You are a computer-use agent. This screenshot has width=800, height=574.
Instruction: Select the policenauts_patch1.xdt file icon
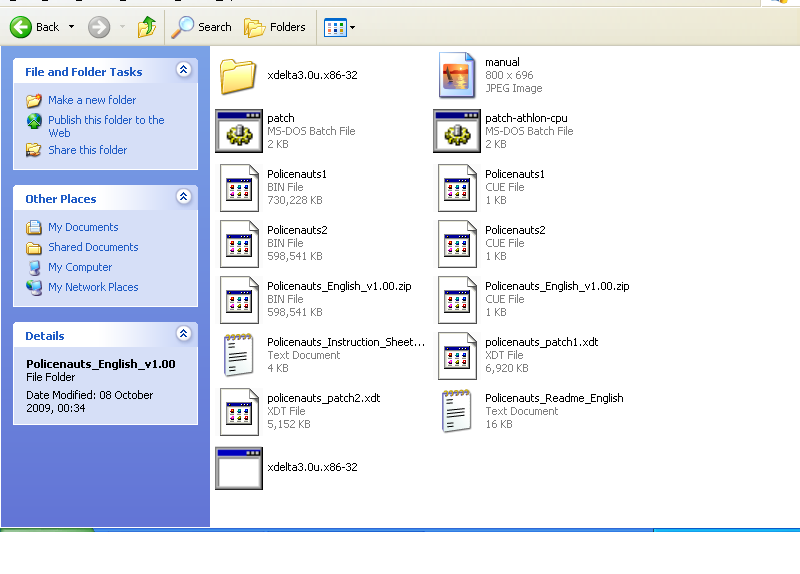[x=457, y=356]
